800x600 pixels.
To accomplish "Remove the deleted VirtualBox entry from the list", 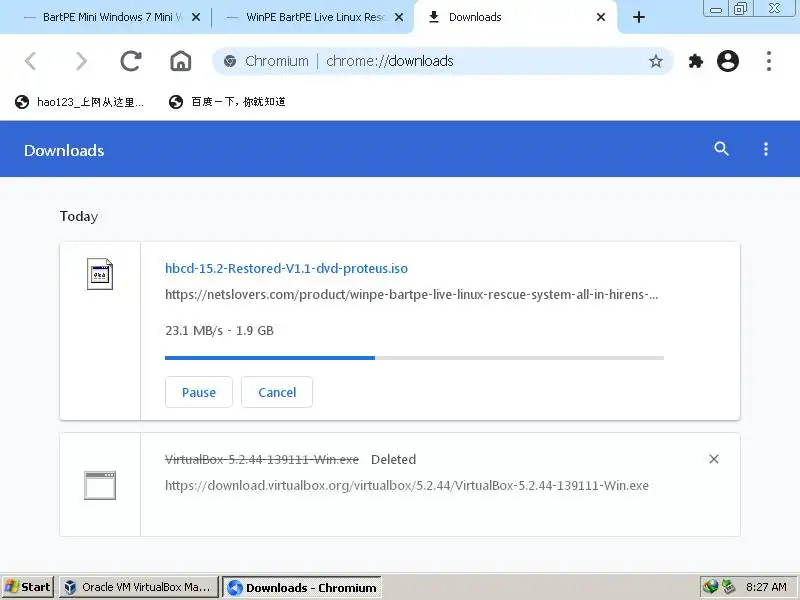I will 714,459.
